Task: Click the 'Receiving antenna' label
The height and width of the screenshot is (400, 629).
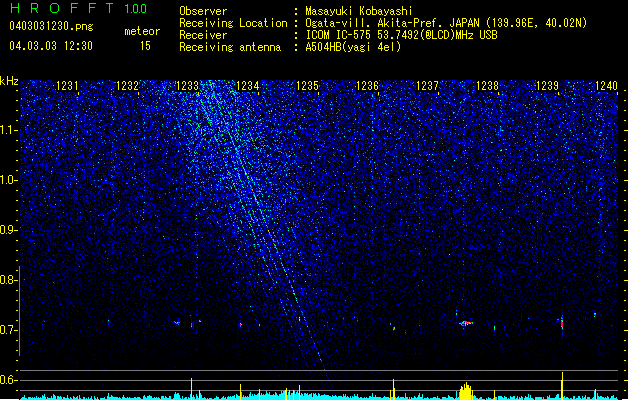Action: pyautogui.click(x=230, y=47)
